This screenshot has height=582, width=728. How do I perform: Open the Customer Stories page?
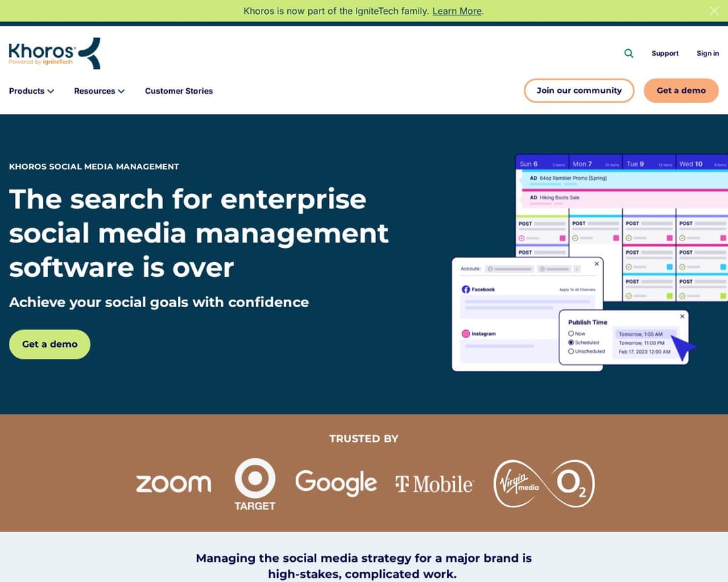point(179,91)
